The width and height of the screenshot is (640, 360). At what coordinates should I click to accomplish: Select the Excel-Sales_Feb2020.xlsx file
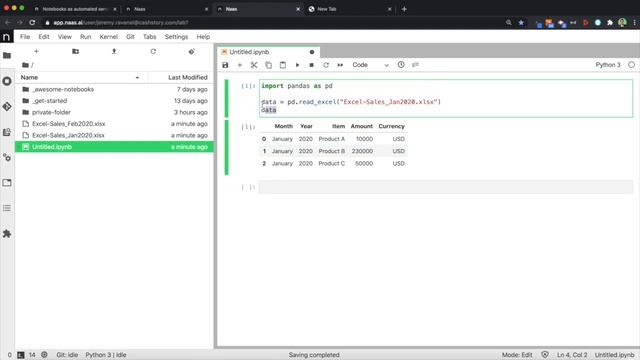114,124
